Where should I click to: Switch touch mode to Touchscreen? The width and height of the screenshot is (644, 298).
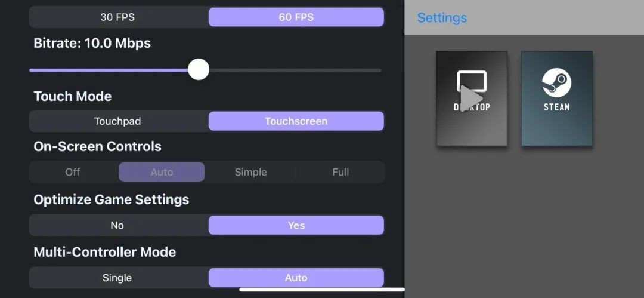296,121
